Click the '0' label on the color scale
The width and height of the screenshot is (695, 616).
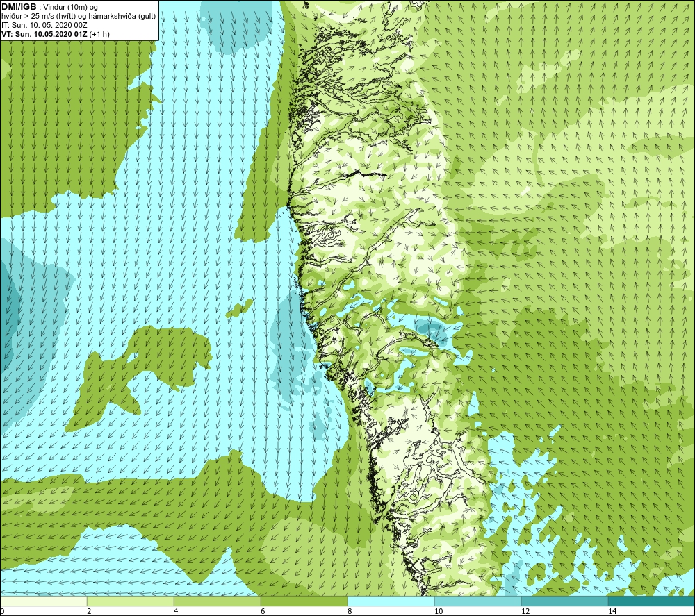click(x=2, y=611)
